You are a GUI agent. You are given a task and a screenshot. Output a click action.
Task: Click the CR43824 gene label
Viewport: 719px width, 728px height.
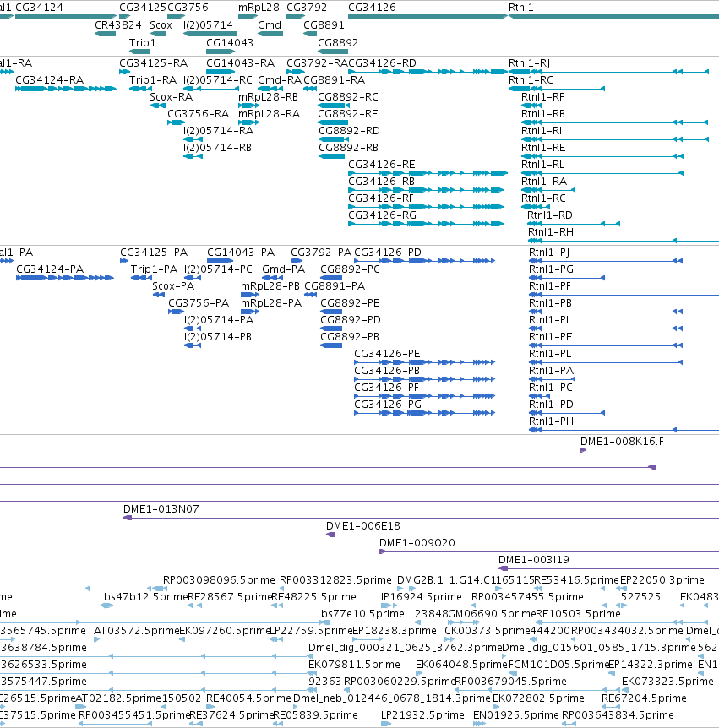[118, 25]
